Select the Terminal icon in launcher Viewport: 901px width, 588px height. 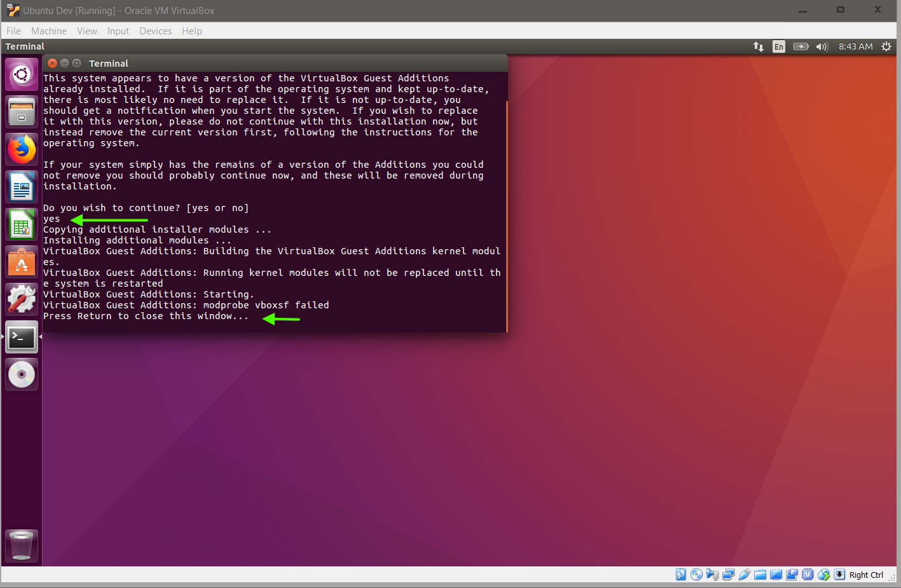click(22, 337)
